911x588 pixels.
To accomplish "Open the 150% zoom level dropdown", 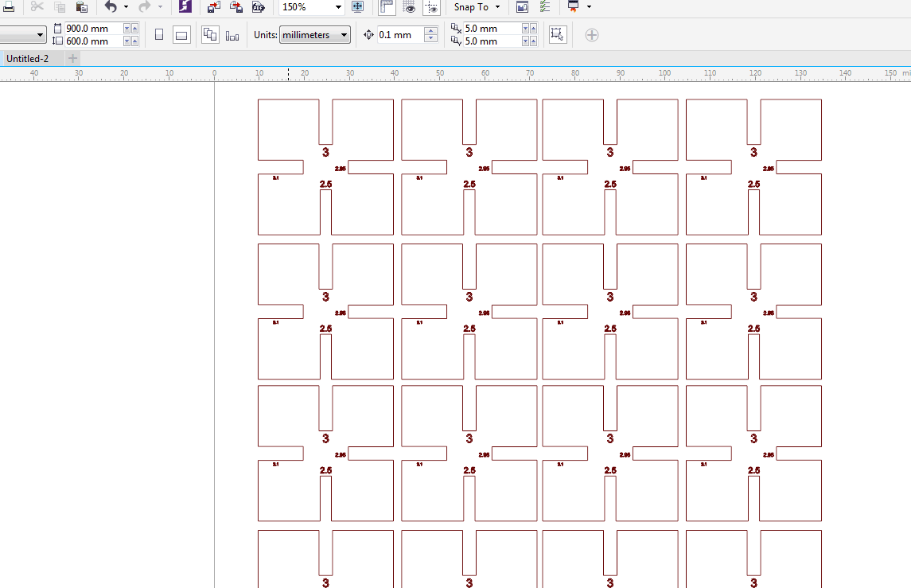I will [338, 7].
